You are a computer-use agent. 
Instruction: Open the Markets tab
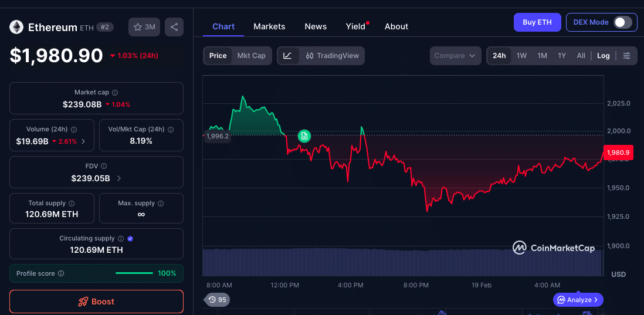(x=269, y=26)
